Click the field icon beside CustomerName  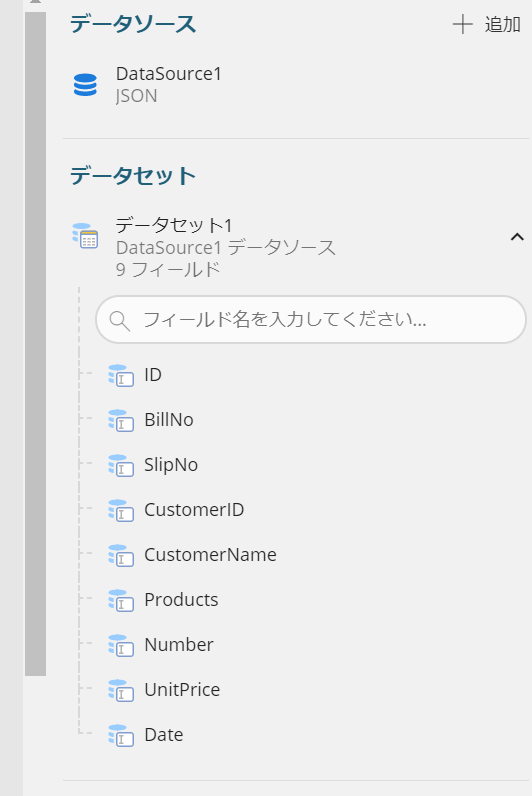tap(121, 555)
